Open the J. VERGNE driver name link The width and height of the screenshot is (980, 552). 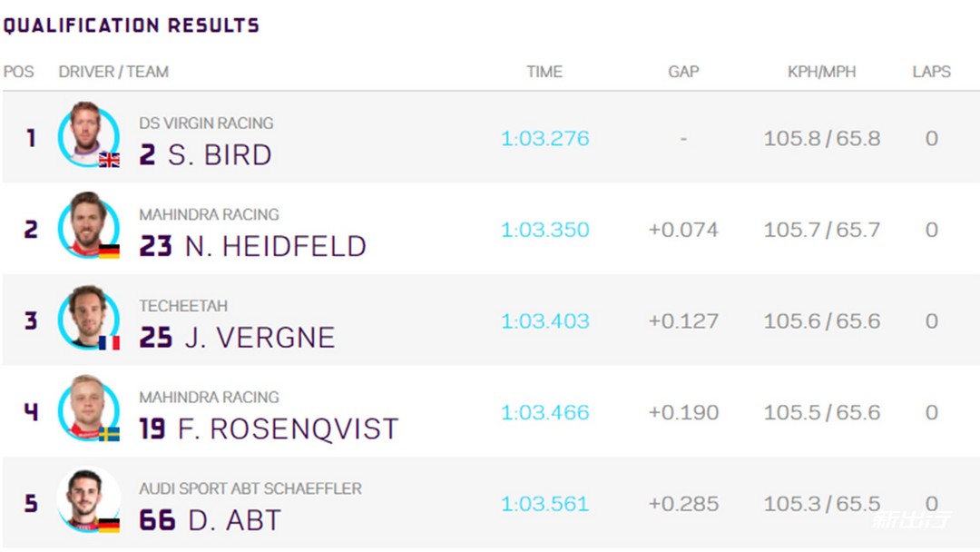click(260, 338)
